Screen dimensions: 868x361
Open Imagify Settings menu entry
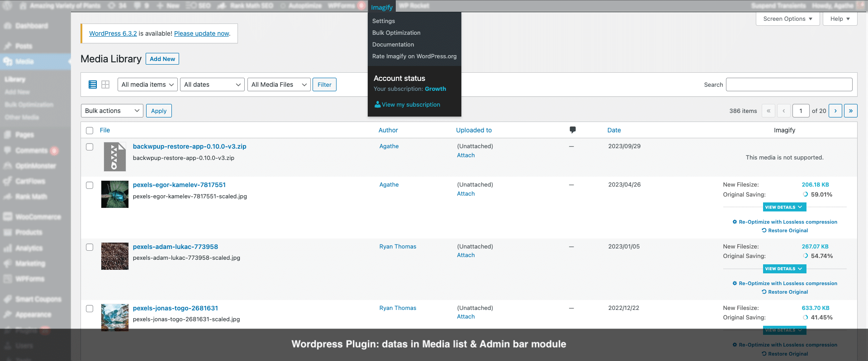tap(384, 21)
